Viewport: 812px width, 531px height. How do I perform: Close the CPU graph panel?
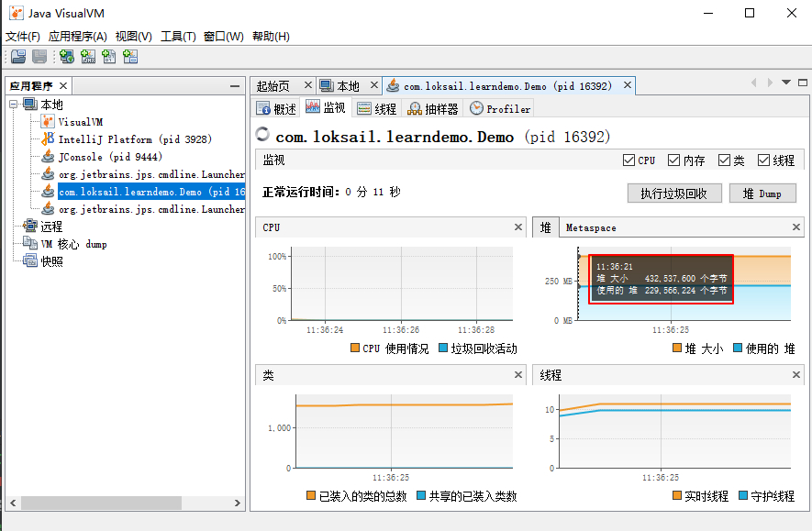(518, 227)
